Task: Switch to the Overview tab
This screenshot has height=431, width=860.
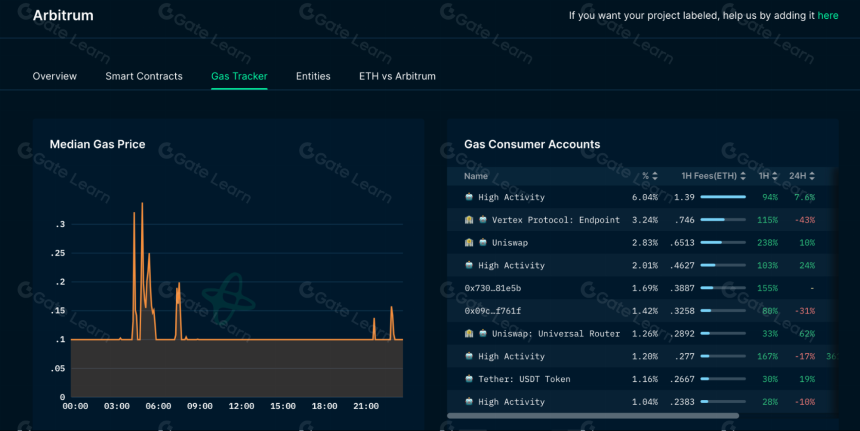Action: (x=55, y=76)
